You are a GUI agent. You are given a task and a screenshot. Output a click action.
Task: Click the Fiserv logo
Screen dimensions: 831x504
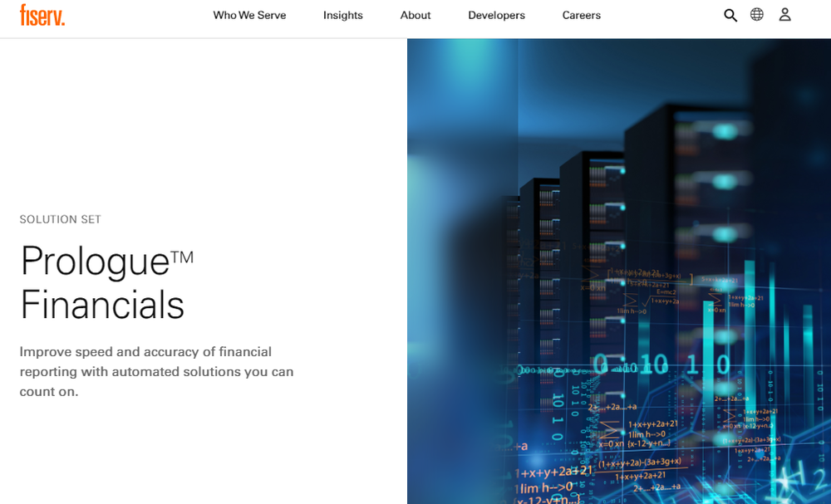point(42,15)
